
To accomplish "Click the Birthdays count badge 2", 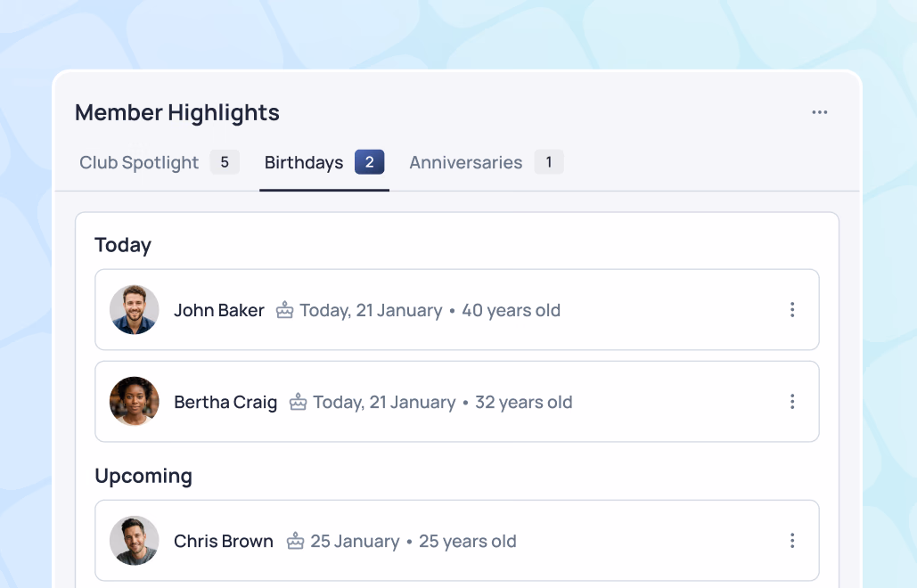I will (x=370, y=162).
